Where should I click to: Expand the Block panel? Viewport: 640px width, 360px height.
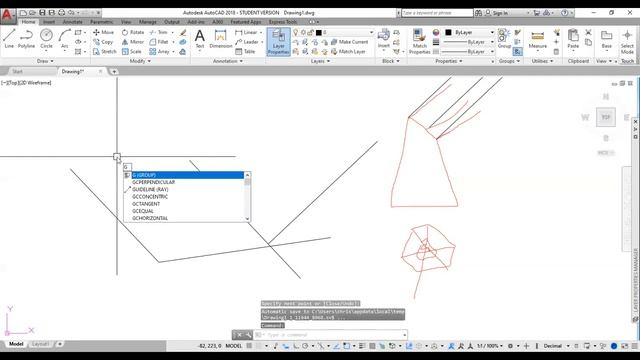[x=391, y=61]
